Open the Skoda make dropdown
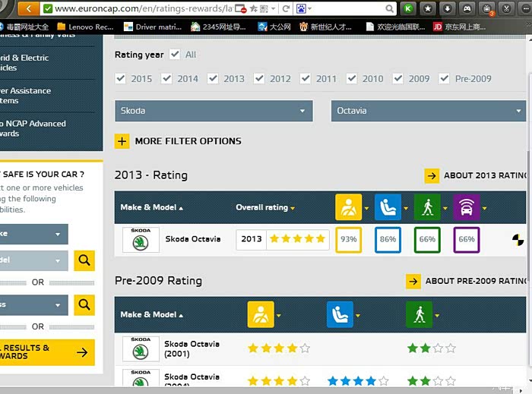The height and width of the screenshot is (394, 532). [214, 111]
